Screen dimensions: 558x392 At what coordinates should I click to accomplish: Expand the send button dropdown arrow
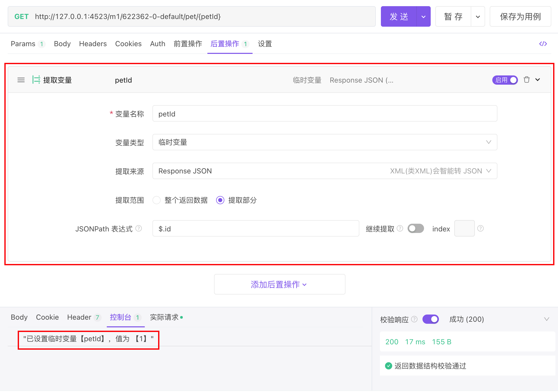click(423, 17)
